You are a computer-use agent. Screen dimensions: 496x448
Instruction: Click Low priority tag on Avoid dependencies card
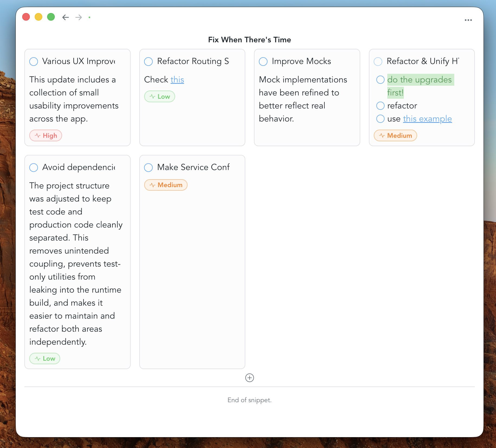(x=45, y=359)
